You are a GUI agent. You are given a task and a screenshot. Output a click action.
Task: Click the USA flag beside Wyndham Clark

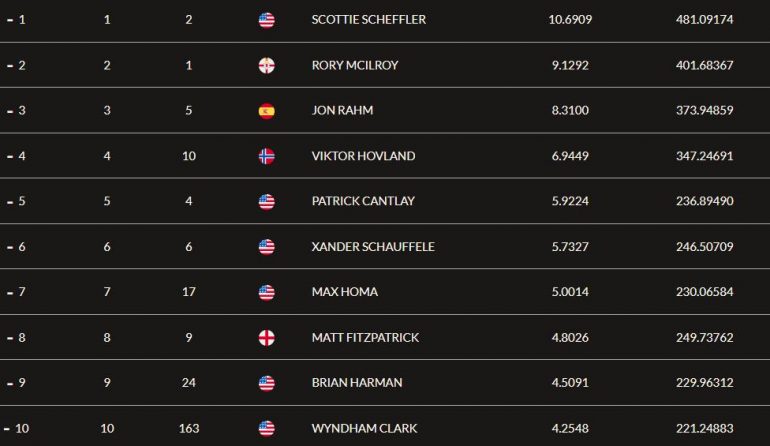click(267, 428)
